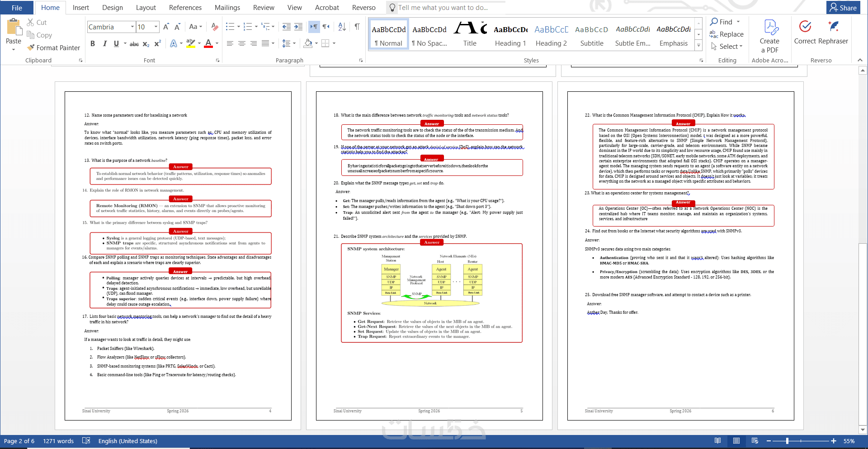Set right-to-left text direction
Viewport: 868px width, 449px height.
click(325, 27)
